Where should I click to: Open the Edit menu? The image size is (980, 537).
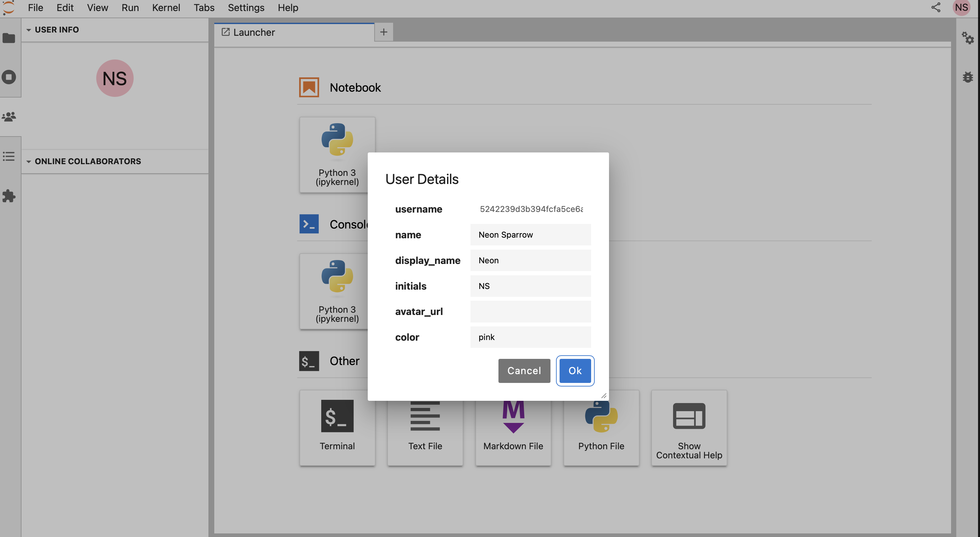pos(65,7)
